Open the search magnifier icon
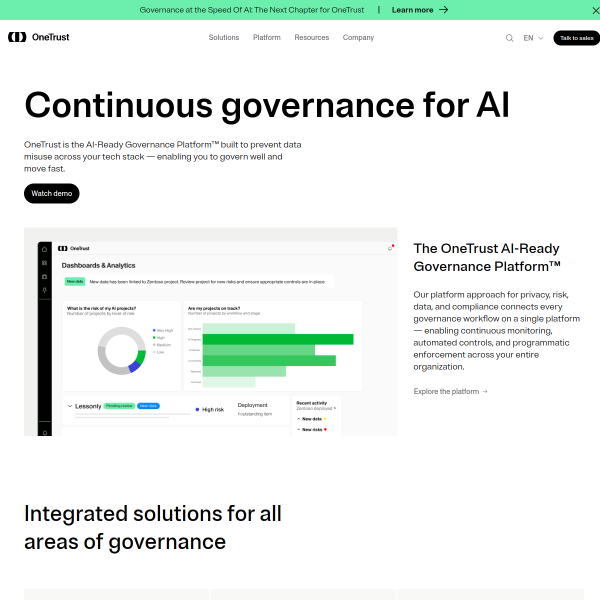 (509, 38)
